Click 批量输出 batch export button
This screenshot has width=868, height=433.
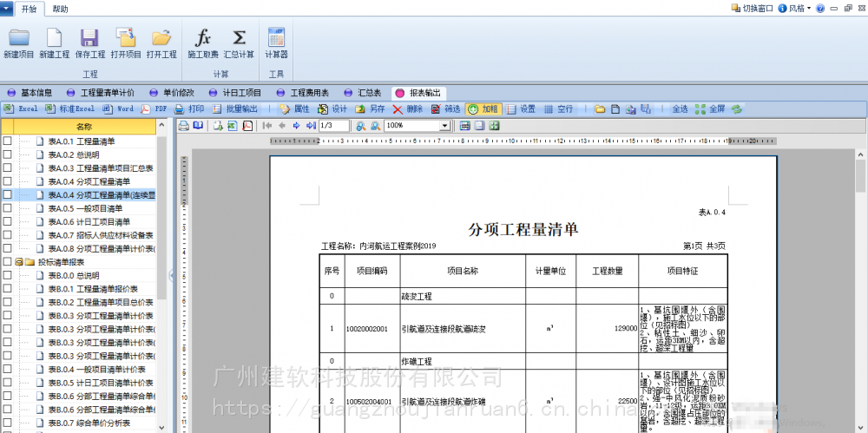click(x=235, y=109)
